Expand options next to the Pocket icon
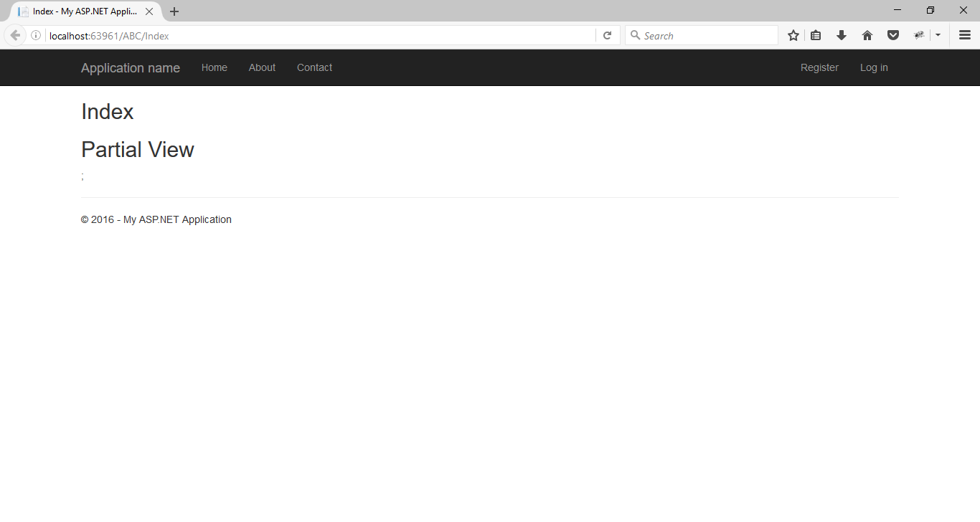The image size is (980, 522). click(938, 34)
